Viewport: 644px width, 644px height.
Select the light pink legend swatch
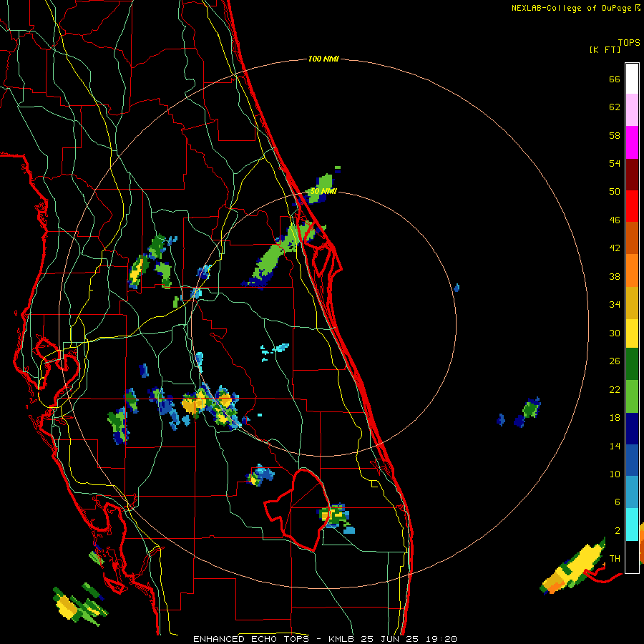point(632,110)
